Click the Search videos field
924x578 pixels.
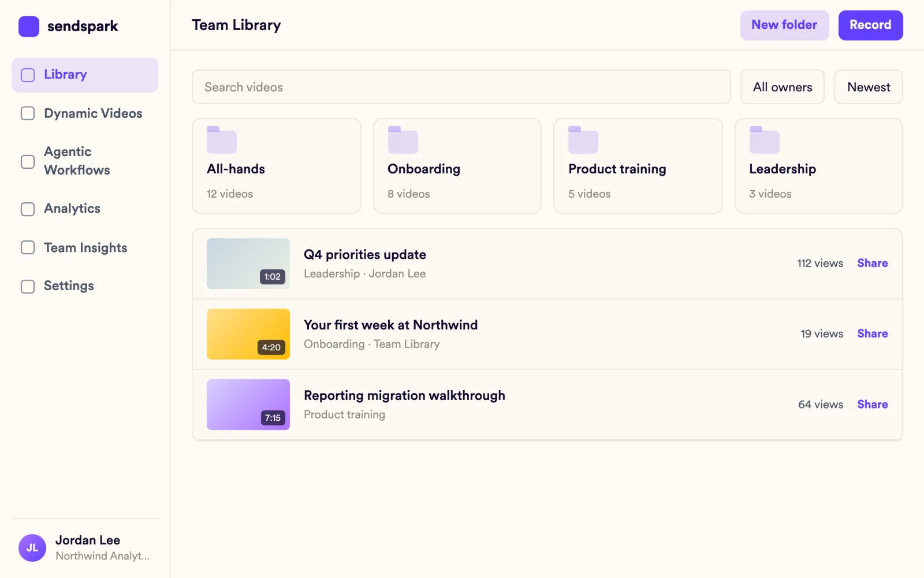(x=461, y=87)
